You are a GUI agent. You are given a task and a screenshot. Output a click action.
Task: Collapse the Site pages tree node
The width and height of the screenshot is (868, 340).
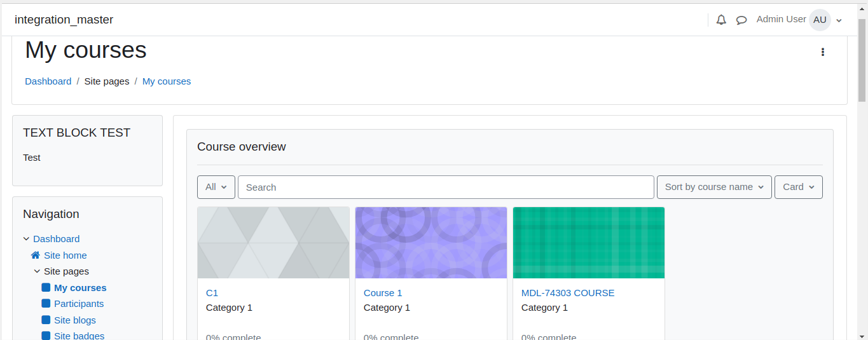pyautogui.click(x=37, y=271)
